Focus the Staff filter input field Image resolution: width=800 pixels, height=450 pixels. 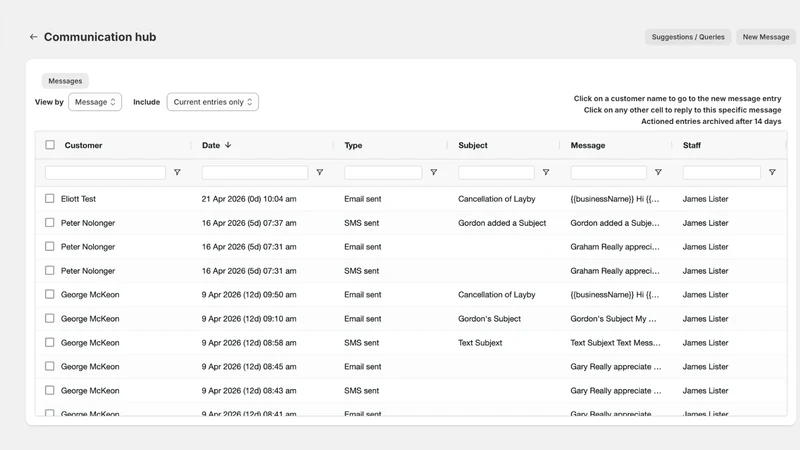(x=721, y=172)
